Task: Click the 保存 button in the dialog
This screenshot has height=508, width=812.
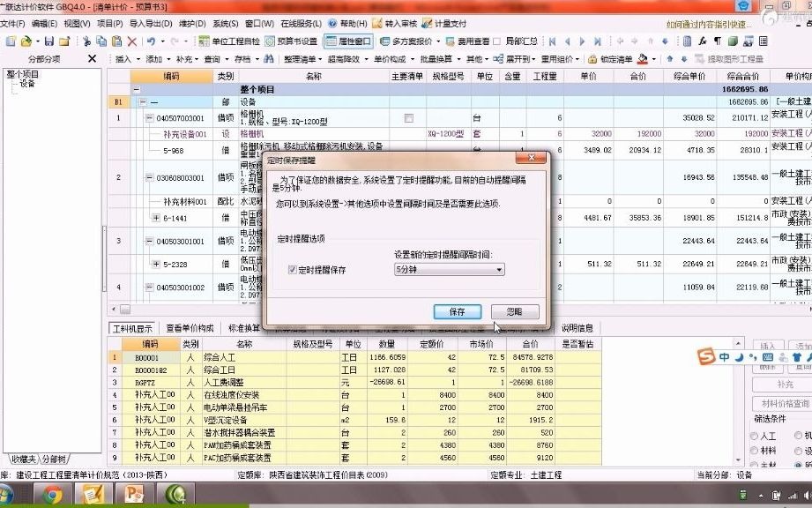Action: tap(458, 310)
